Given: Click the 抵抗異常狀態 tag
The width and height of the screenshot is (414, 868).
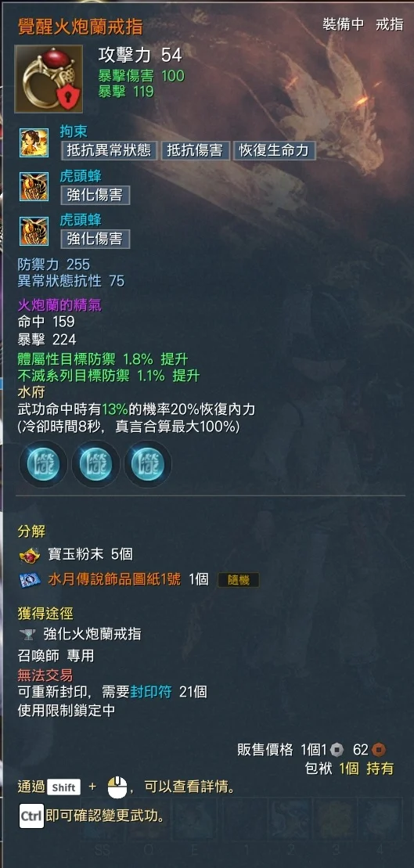Looking at the screenshot, I should 109,150.
